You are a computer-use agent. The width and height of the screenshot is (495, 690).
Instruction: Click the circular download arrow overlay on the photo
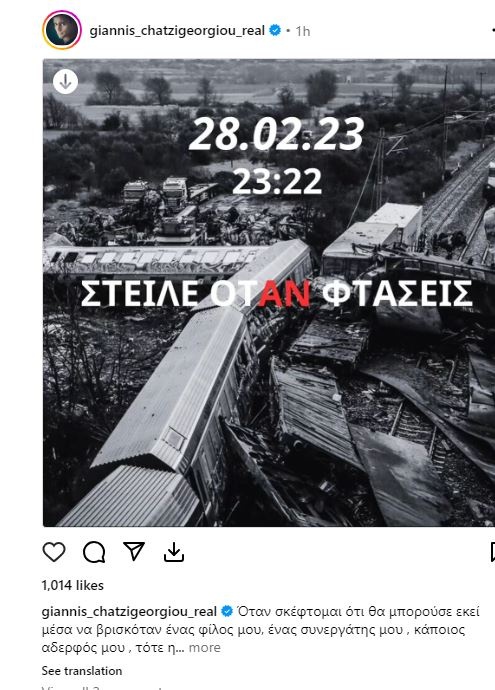pyautogui.click(x=66, y=82)
